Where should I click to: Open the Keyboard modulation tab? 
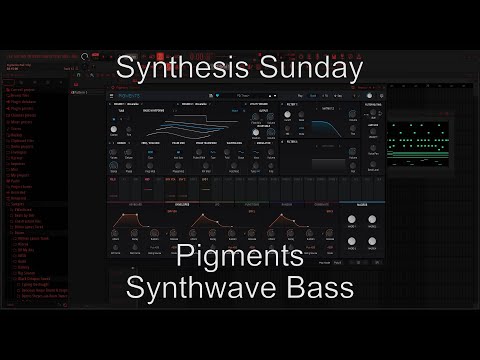click(135, 204)
